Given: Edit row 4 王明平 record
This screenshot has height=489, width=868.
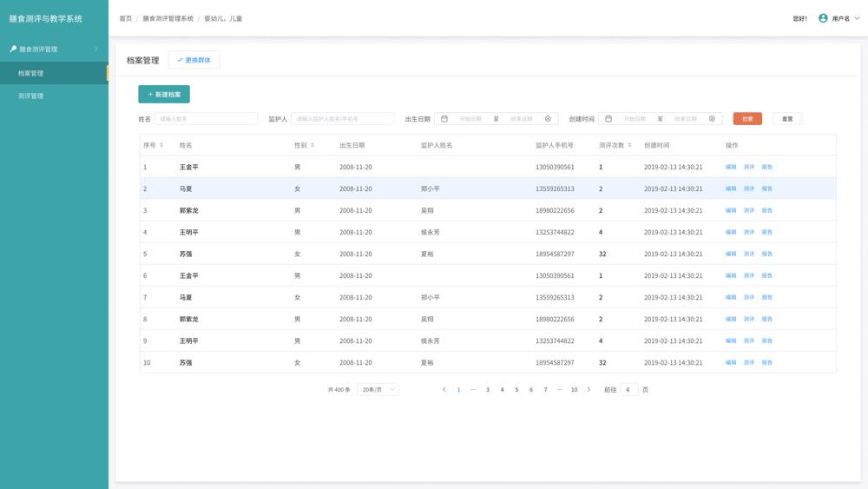Looking at the screenshot, I should tap(731, 232).
